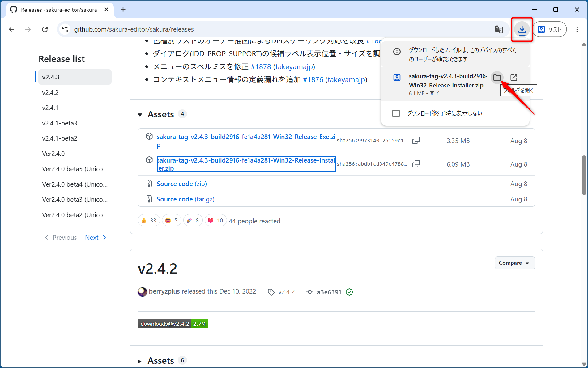Image resolution: width=588 pixels, height=368 pixels.
Task: Open the ゲスト profile button
Action: pyautogui.click(x=550, y=29)
